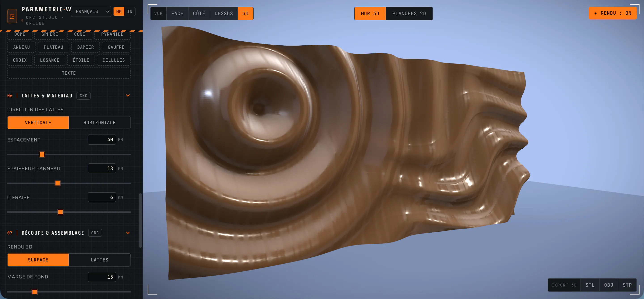Click the Ø Fraise value field
The image size is (644, 299).
click(102, 197)
